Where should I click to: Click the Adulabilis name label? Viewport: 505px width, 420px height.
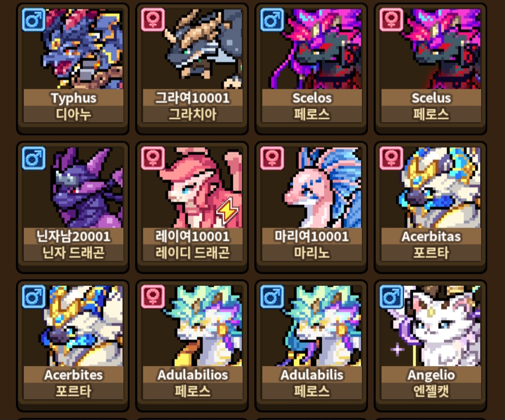coord(312,375)
